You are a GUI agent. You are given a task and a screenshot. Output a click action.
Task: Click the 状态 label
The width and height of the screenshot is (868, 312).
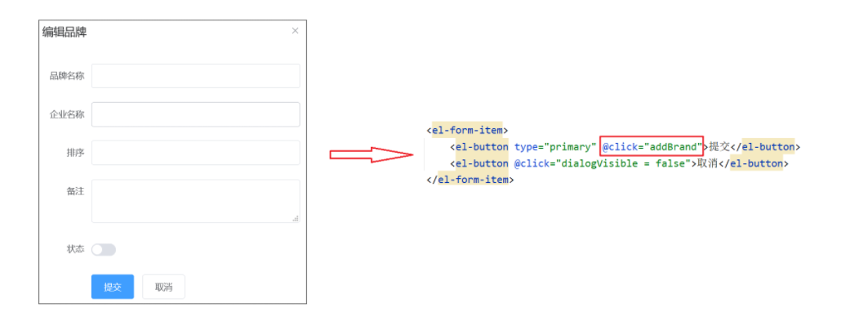(x=75, y=249)
